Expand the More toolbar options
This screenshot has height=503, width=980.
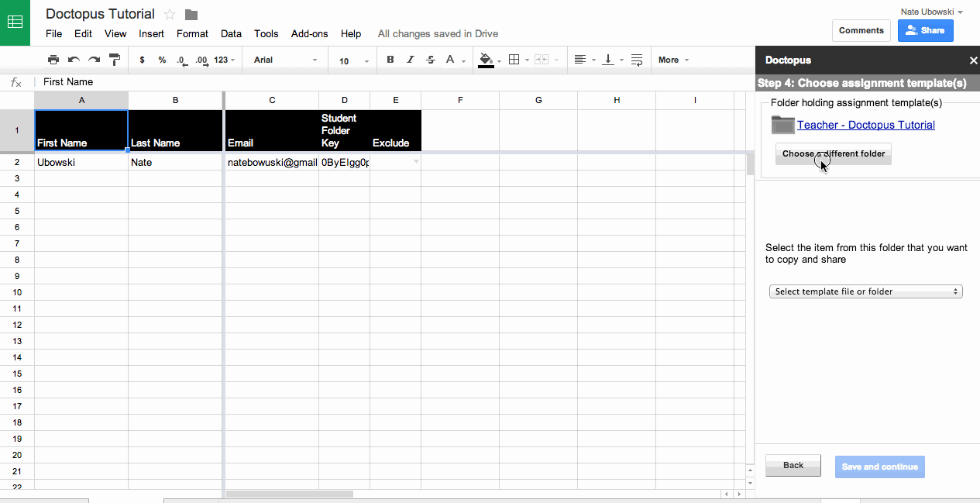[673, 60]
